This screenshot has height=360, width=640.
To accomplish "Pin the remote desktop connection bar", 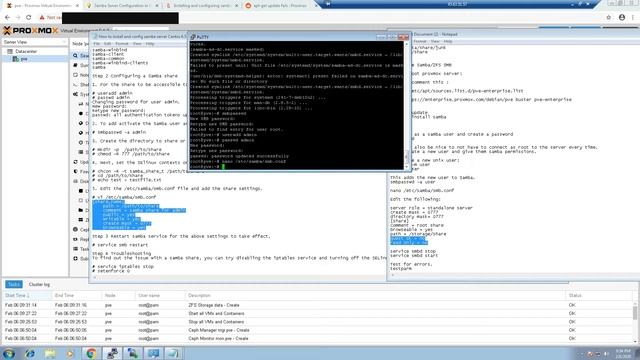I will [328, 4].
